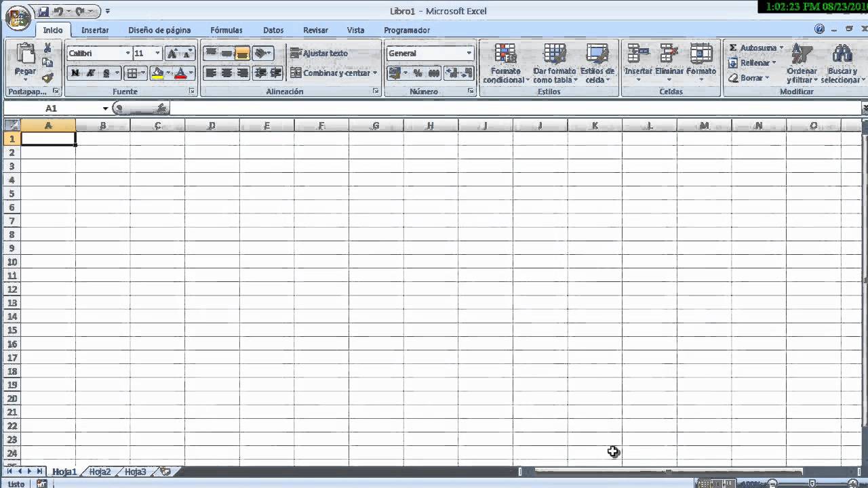Open Alineación dialog launcher
Screen dimensions: 868x488
pyautogui.click(x=376, y=91)
